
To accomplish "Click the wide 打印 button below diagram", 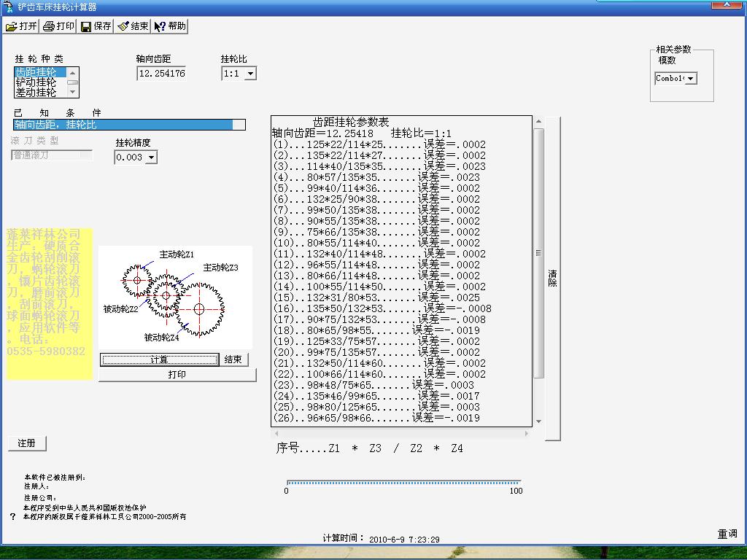I will tap(177, 375).
